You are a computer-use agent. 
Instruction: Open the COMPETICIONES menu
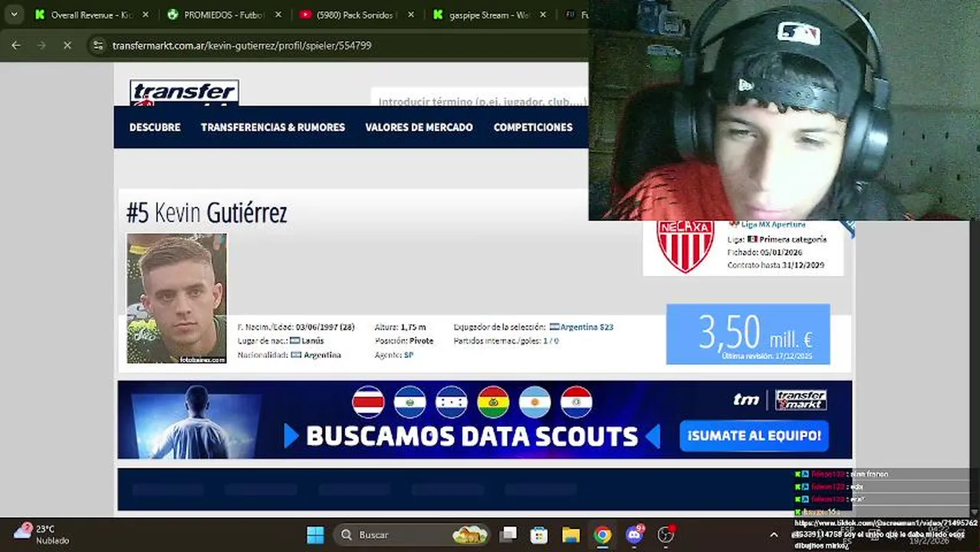(533, 127)
